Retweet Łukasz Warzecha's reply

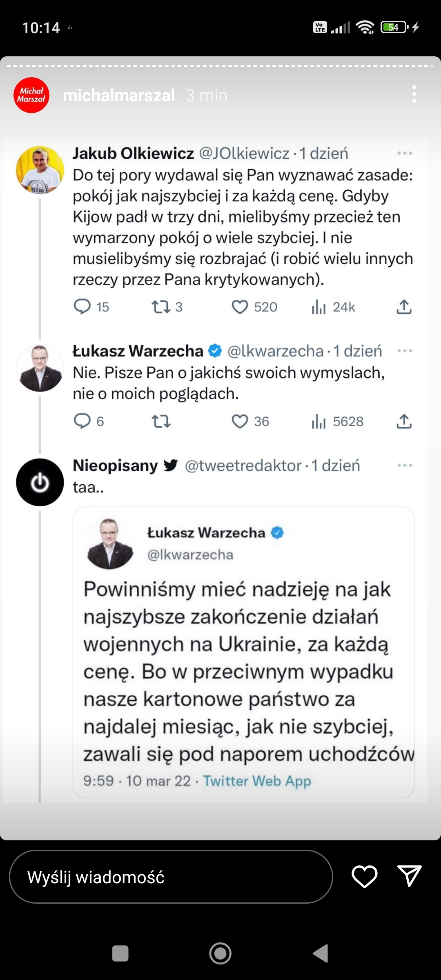pyautogui.click(x=161, y=421)
